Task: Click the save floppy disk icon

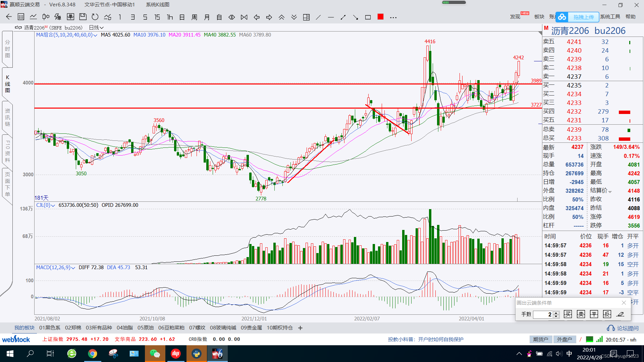Action: [83, 17]
